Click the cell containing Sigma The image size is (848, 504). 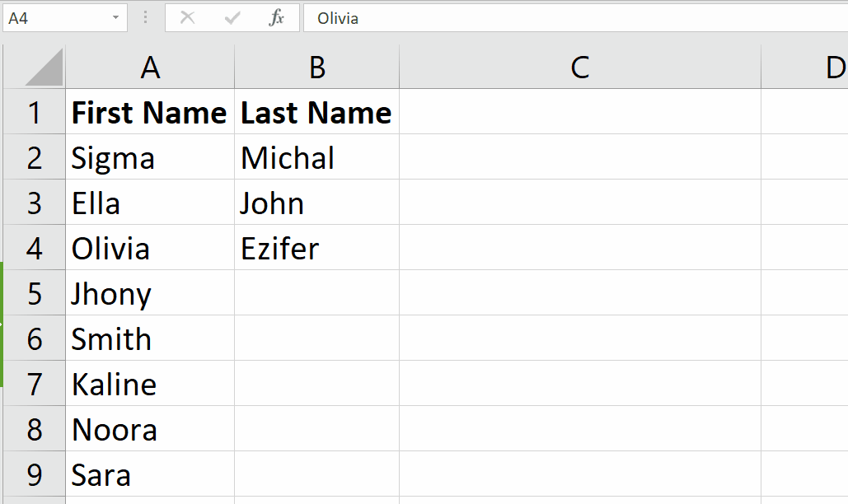click(x=149, y=158)
